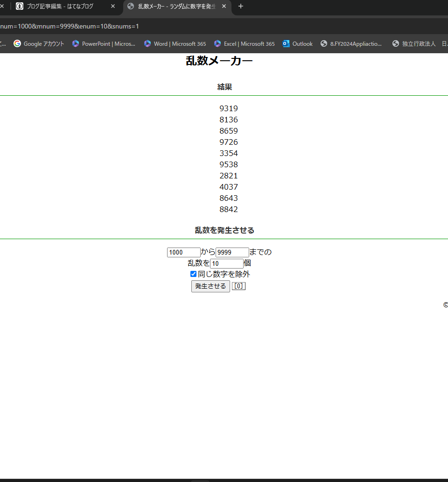Viewport: 448px width, 482px height.
Task: Click the address bar URL
Action: (x=70, y=27)
